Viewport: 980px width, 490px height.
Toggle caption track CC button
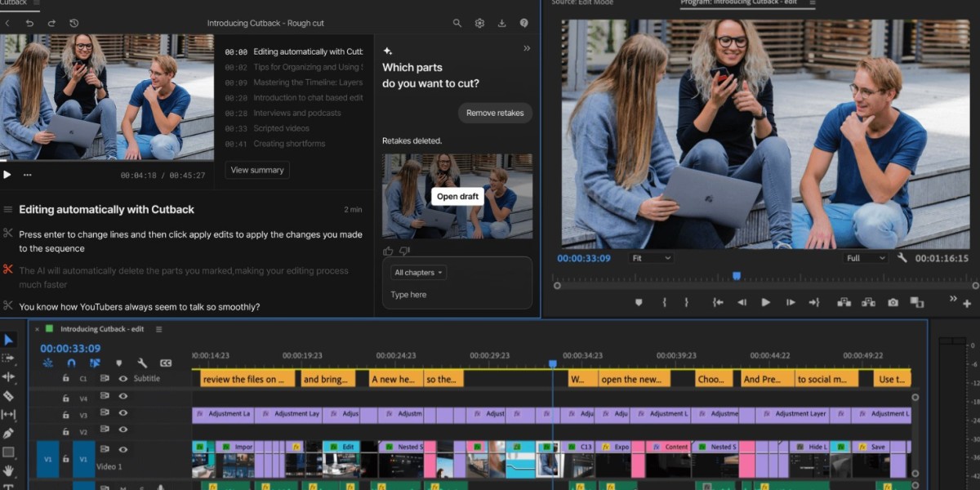[165, 363]
